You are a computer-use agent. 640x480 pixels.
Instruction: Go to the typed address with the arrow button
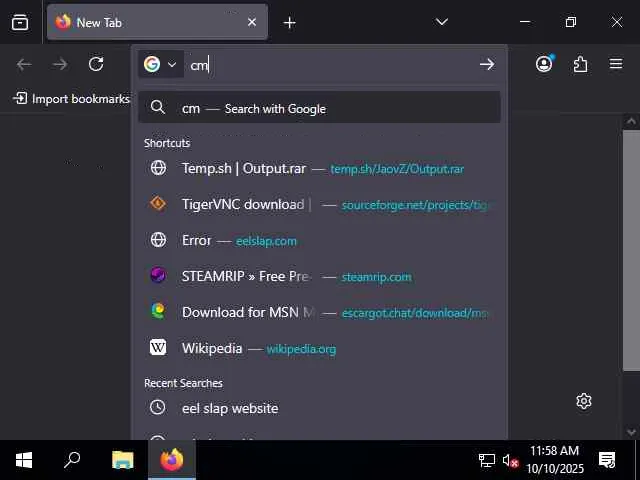(487, 64)
